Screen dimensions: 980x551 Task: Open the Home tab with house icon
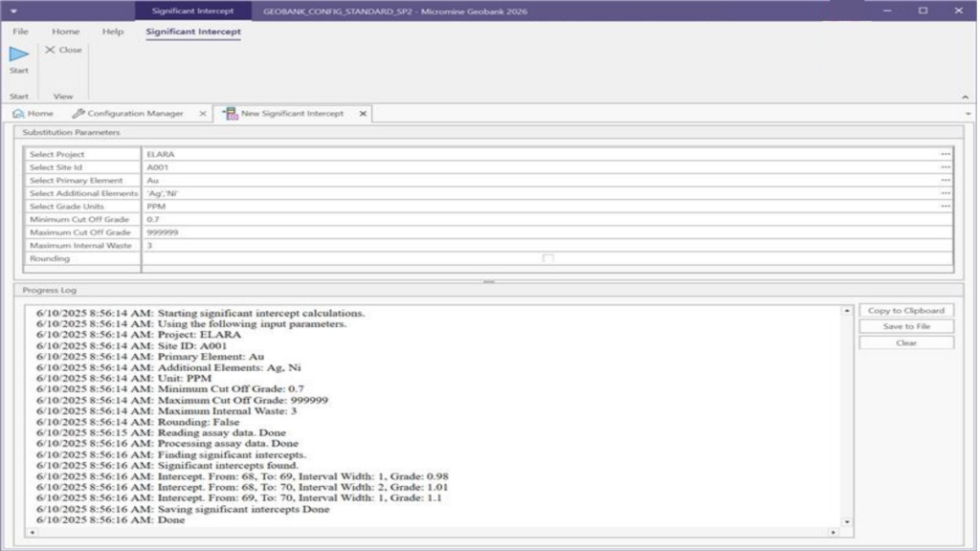click(x=33, y=114)
